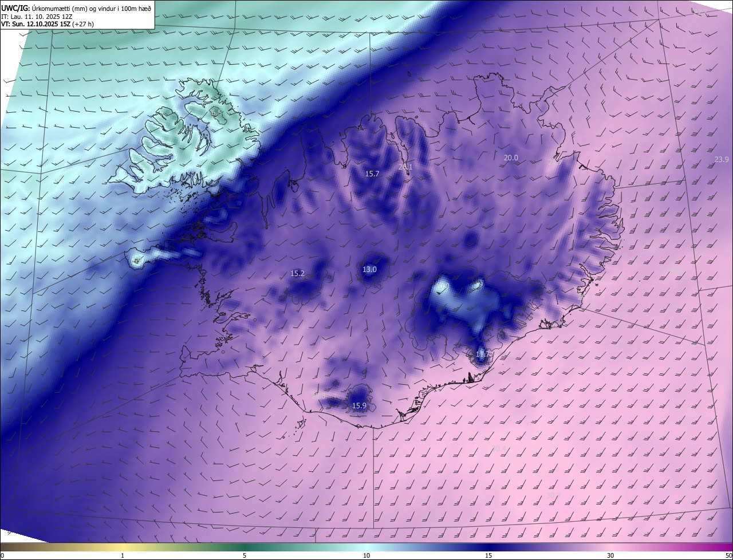Click the 15.7 value label on the map
This screenshot has height=560, width=733.
[x=372, y=173]
